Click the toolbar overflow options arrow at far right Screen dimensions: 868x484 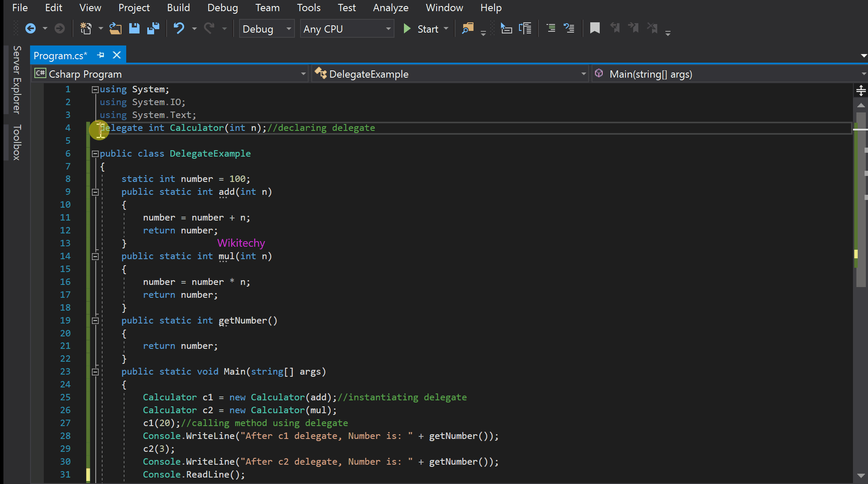668,33
